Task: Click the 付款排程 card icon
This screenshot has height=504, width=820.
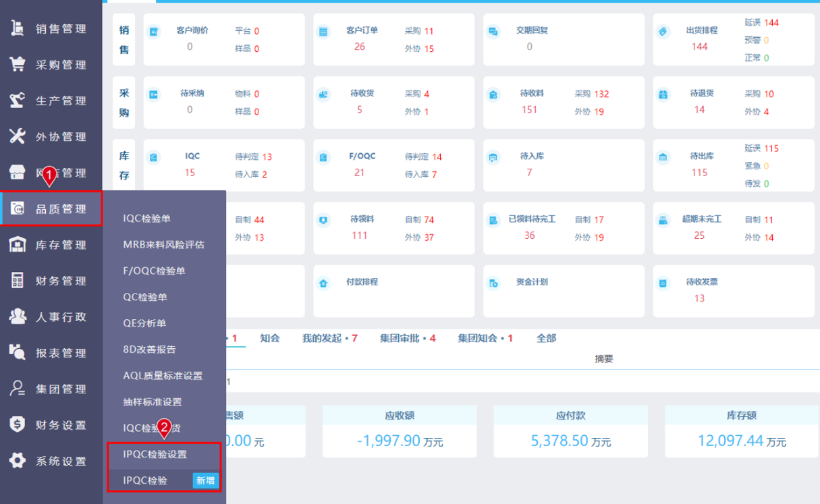Action: (x=323, y=283)
